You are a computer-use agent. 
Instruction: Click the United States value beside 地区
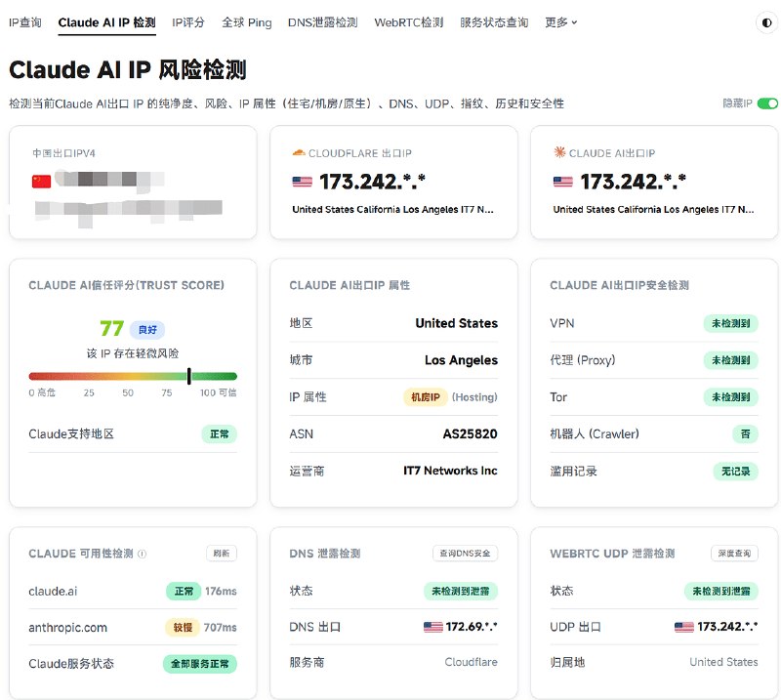[456, 323]
